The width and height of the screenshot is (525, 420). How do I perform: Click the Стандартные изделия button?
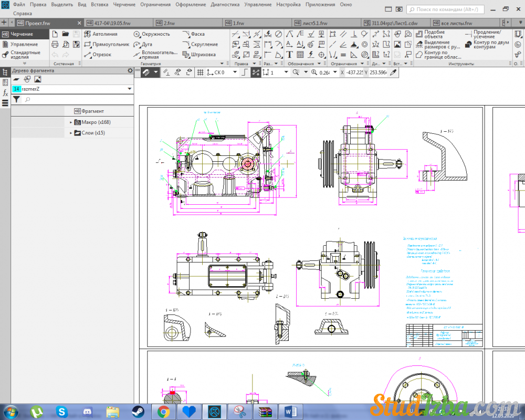(24, 55)
